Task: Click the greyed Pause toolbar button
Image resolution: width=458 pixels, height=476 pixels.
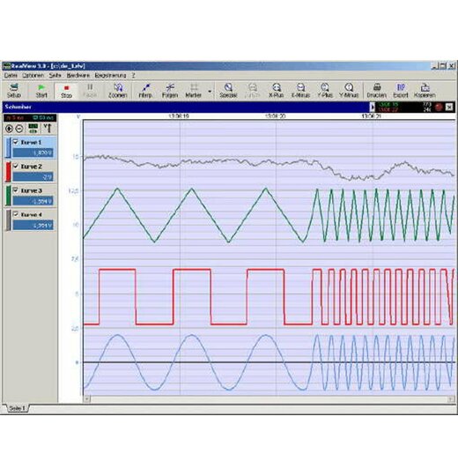Action: point(90,91)
